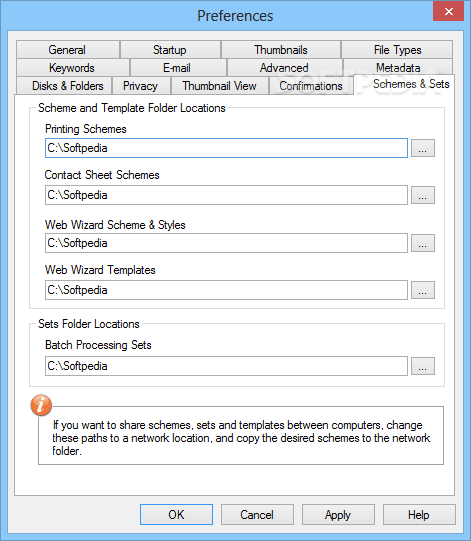Confirm preferences with the OK button
Image resolution: width=471 pixels, height=541 pixels.
pyautogui.click(x=176, y=515)
